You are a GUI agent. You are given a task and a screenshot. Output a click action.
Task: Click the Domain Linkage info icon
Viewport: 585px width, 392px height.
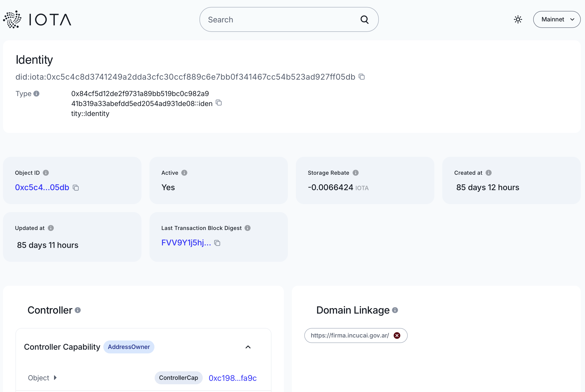point(395,310)
